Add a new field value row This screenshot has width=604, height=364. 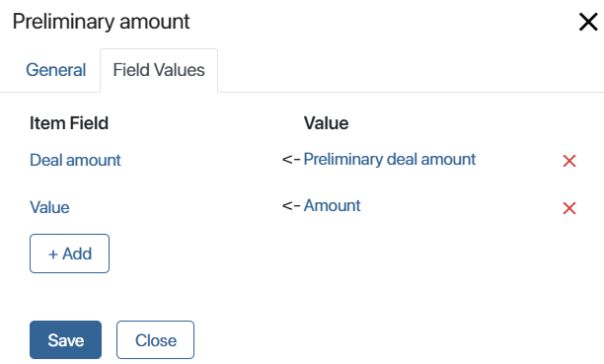(69, 254)
